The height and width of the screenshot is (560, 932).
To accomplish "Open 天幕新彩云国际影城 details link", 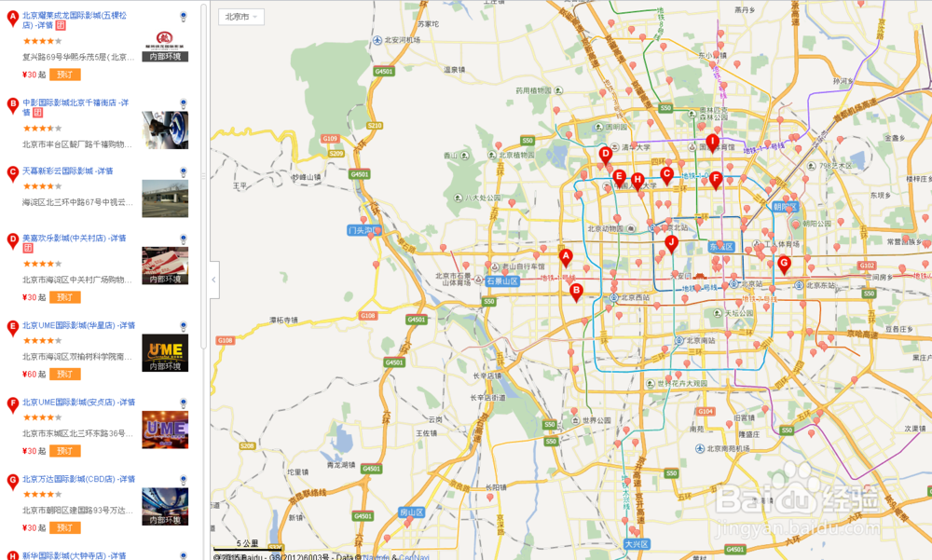I will 68,171.
